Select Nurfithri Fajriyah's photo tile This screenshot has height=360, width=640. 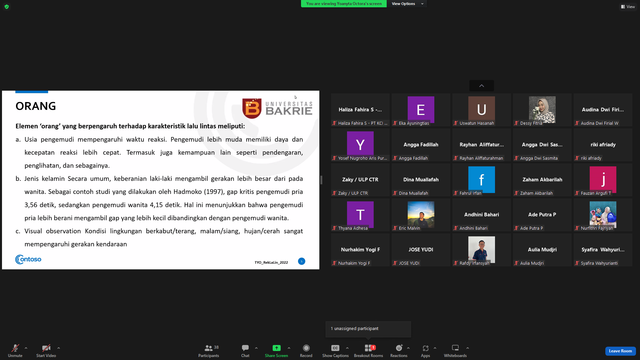[602, 215]
